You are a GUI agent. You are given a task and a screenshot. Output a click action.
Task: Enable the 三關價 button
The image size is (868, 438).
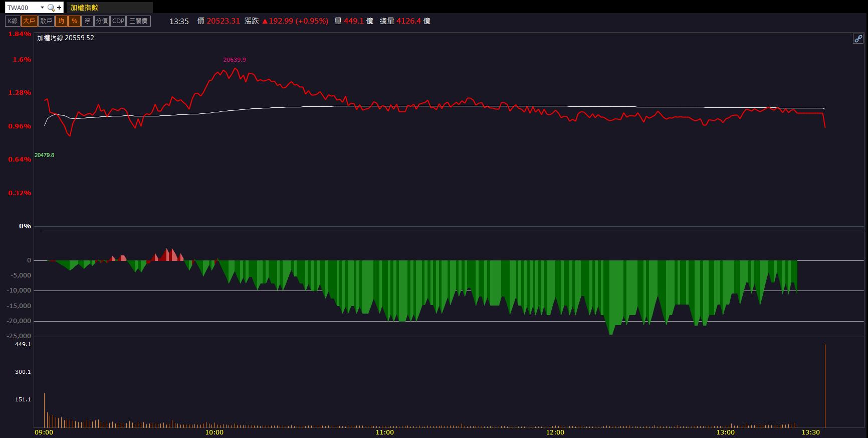[138, 21]
